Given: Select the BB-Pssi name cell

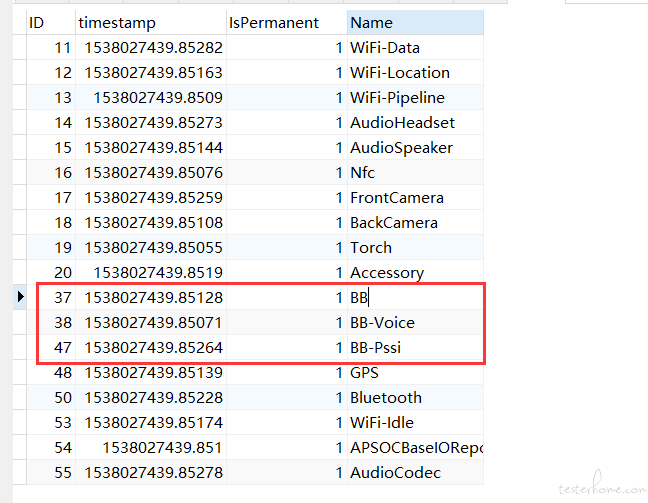Looking at the screenshot, I should (415, 347).
